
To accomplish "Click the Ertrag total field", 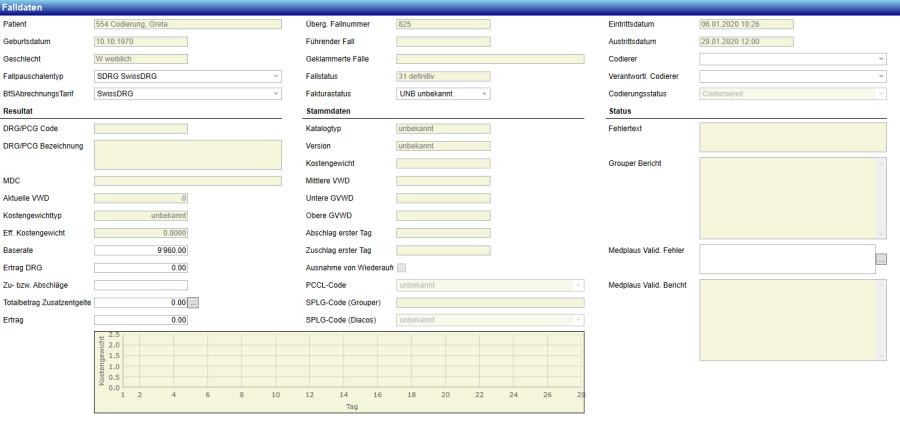I will tap(141, 320).
